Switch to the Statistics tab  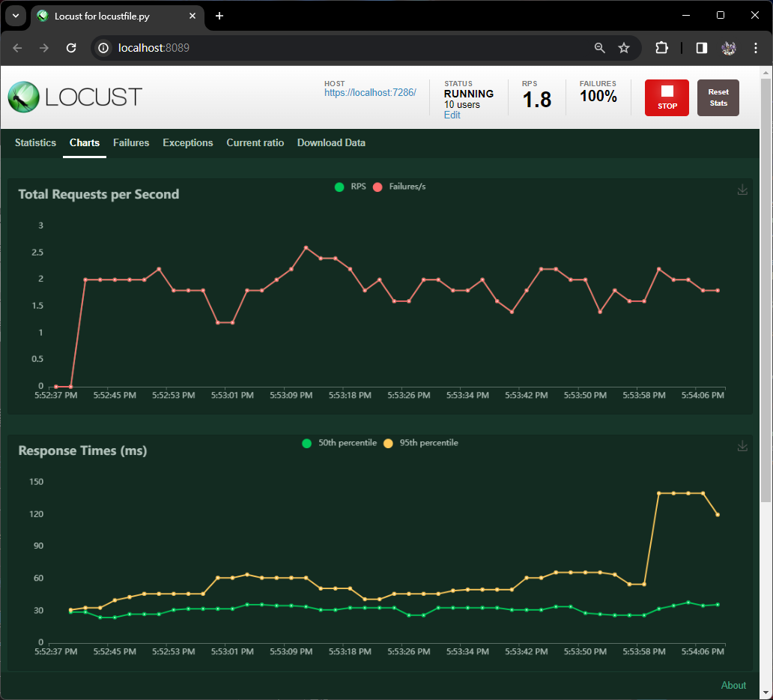[35, 142]
